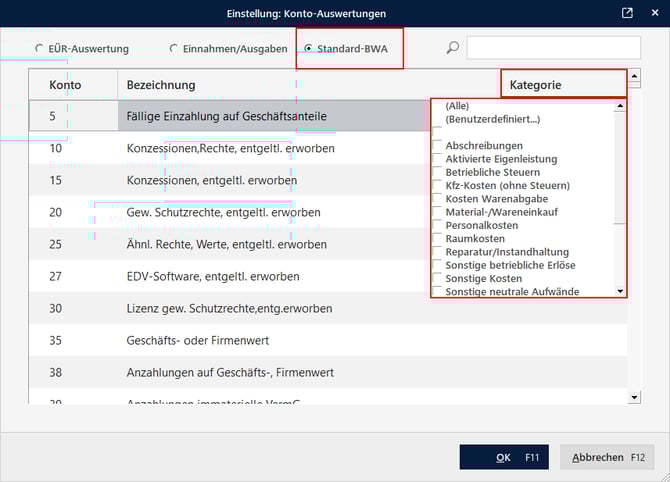
Task: Click category list scroll-up arrow
Action: click(620, 106)
